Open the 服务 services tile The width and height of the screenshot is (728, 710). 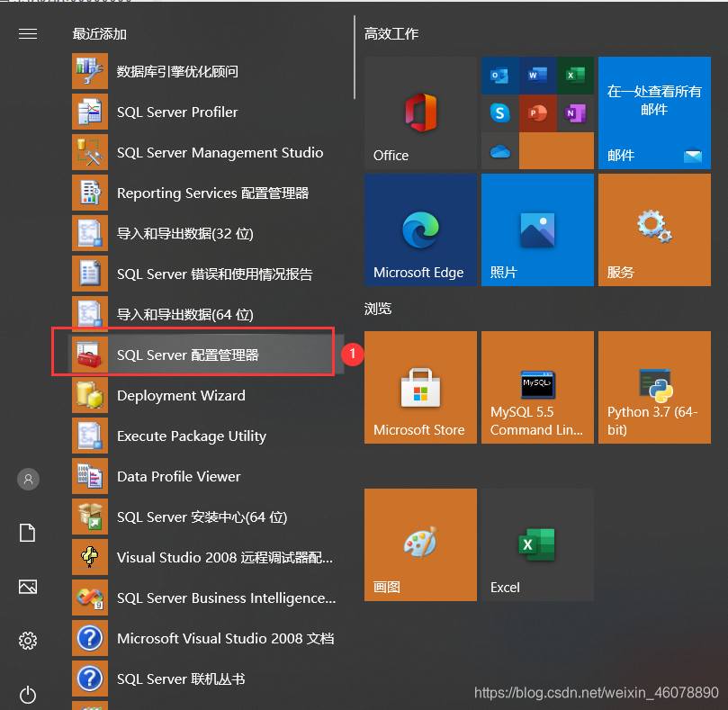654,229
